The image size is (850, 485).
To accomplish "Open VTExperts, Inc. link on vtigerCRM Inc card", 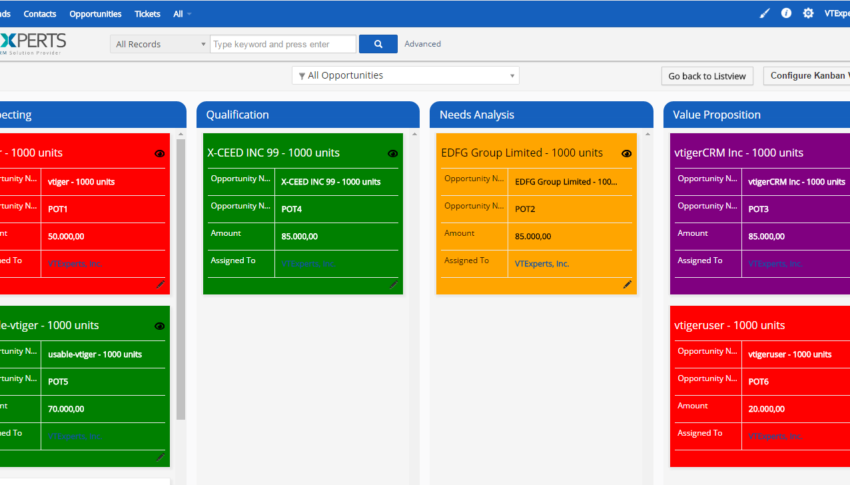I will (x=775, y=263).
